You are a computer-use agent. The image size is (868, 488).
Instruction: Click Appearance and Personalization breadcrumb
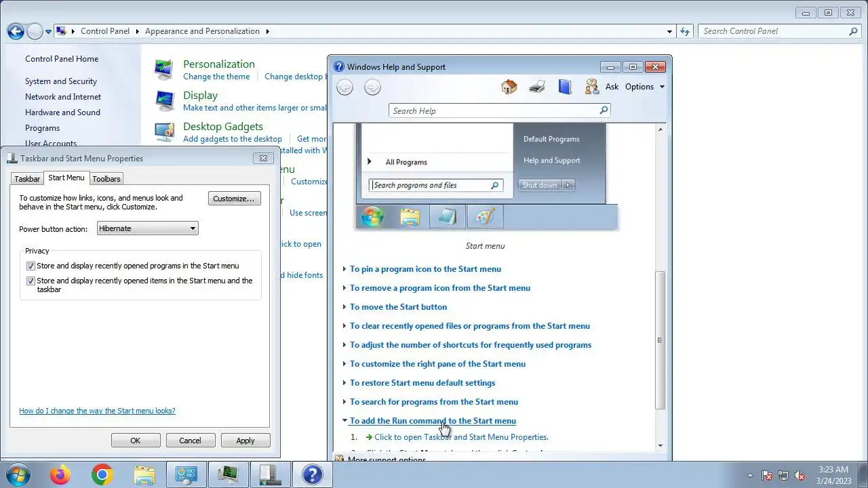(x=202, y=31)
